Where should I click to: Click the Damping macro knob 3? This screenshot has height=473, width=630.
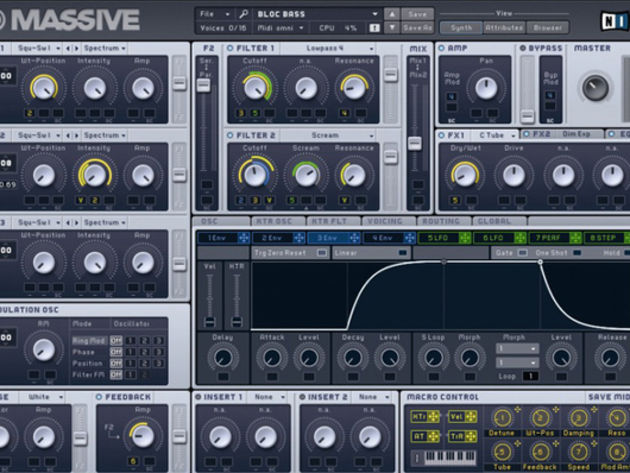[579, 418]
